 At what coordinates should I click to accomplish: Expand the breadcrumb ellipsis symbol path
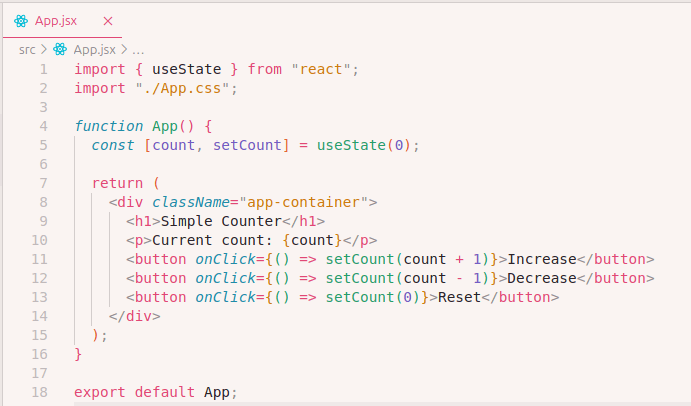coord(139,49)
